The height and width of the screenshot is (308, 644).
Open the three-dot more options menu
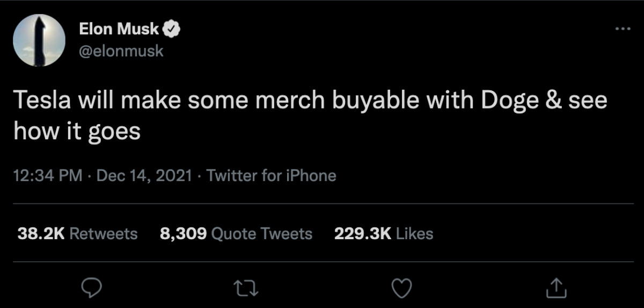[623, 28]
